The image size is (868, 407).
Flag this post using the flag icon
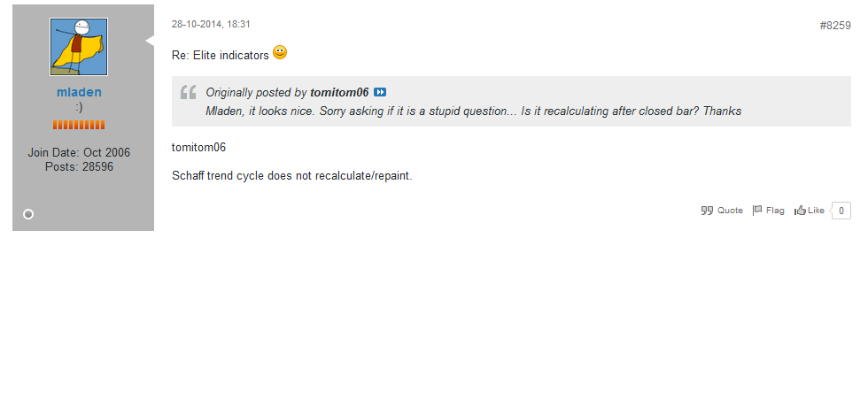click(x=757, y=211)
